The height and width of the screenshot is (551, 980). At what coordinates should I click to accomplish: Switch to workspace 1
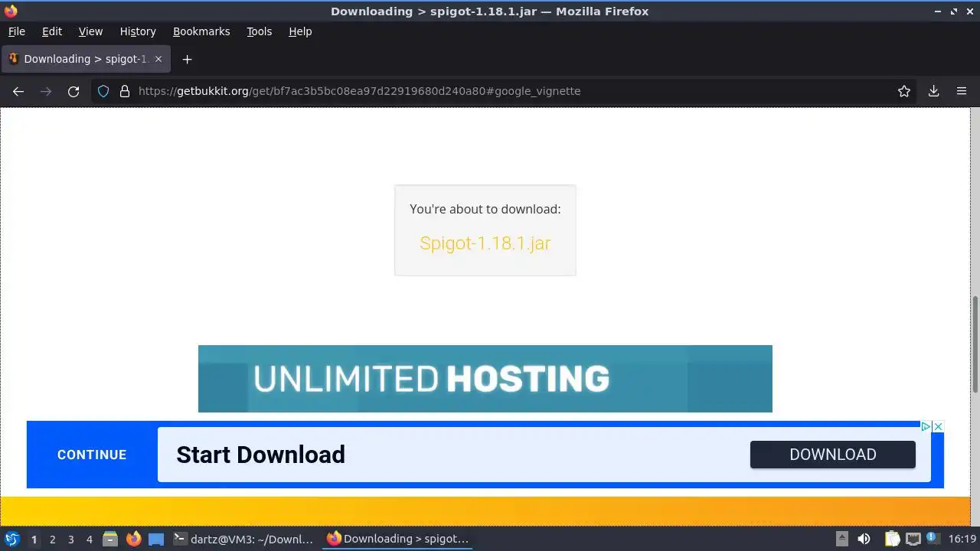click(x=34, y=540)
